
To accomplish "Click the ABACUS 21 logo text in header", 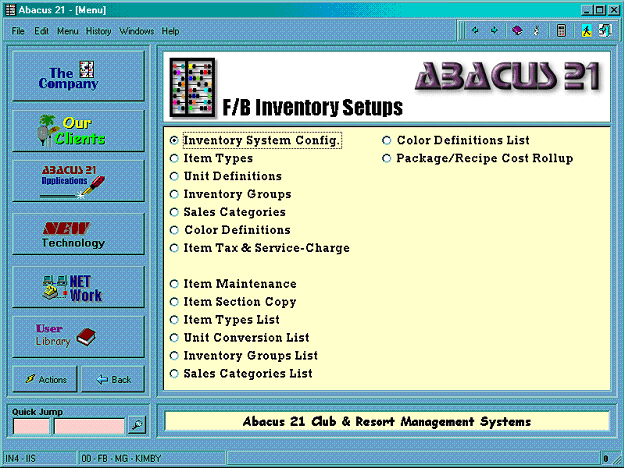I will click(x=507, y=76).
